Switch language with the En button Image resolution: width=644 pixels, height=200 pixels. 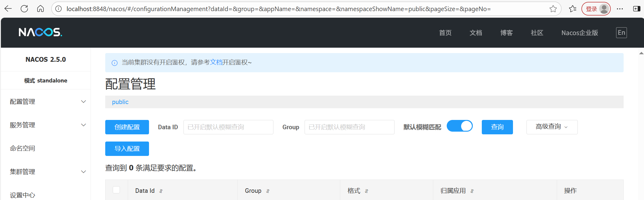click(x=622, y=32)
